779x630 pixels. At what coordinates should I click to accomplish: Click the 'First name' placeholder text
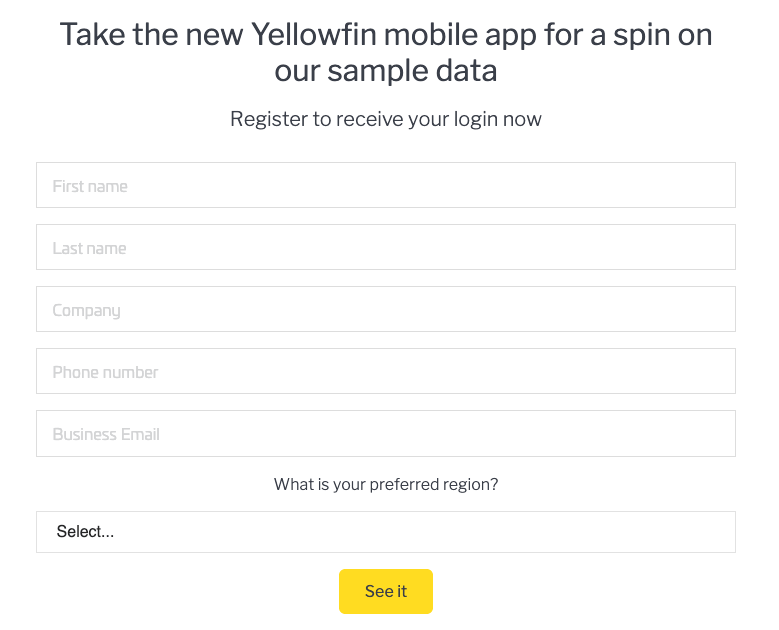tap(90, 186)
